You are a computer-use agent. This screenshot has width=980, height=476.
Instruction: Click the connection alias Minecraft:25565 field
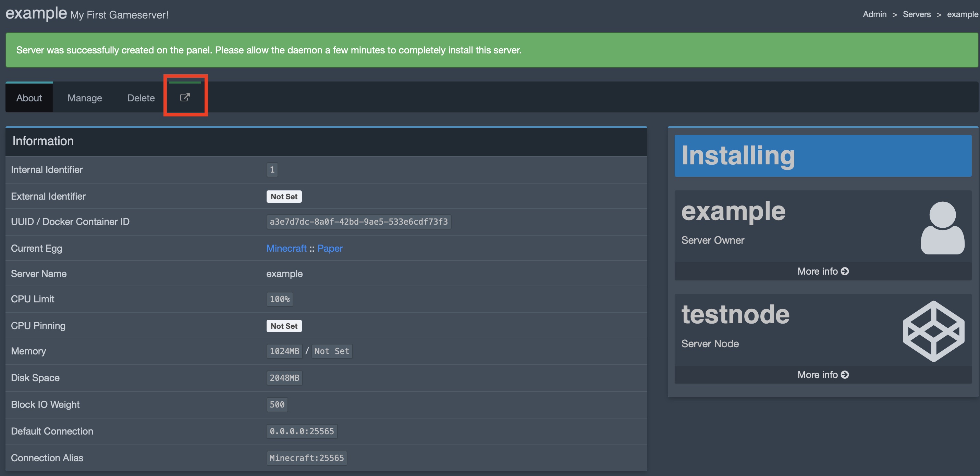pos(306,456)
